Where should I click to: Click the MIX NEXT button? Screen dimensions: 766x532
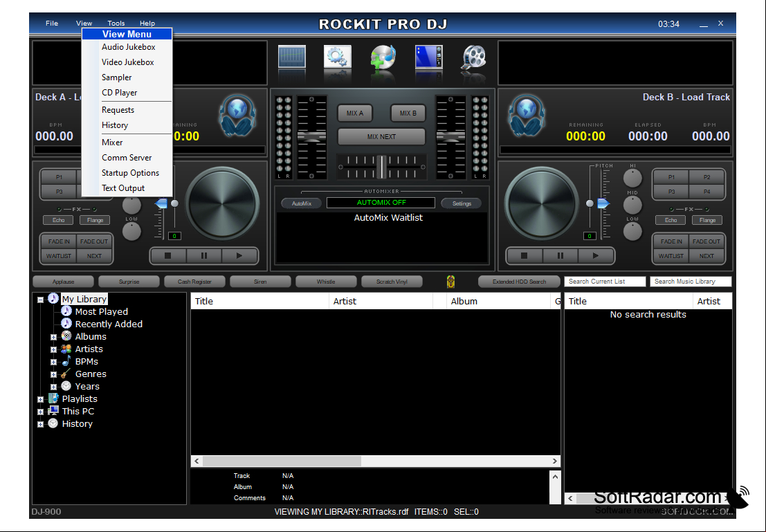(x=381, y=137)
